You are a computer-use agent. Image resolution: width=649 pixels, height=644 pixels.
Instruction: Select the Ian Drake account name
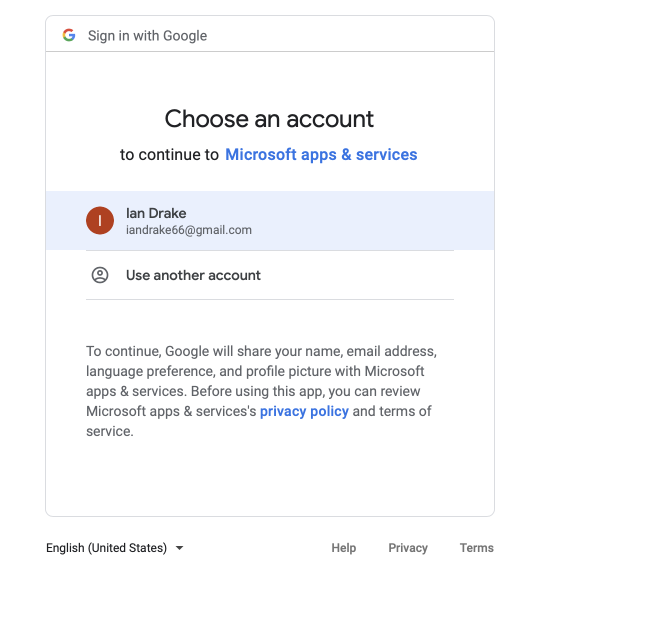coord(156,213)
